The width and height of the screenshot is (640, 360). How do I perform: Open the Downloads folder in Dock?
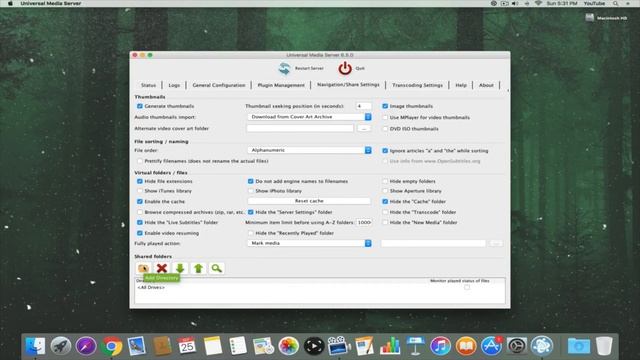(578, 346)
